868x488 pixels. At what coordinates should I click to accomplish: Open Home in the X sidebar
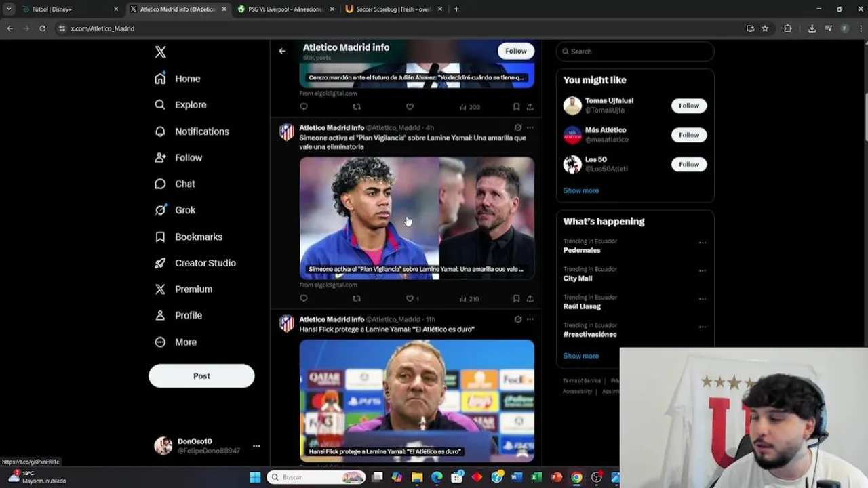pyautogui.click(x=178, y=79)
